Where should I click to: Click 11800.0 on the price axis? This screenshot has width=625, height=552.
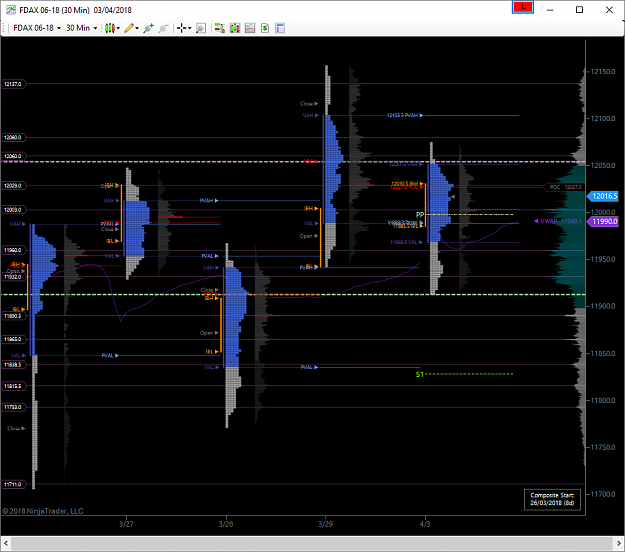pyautogui.click(x=603, y=401)
